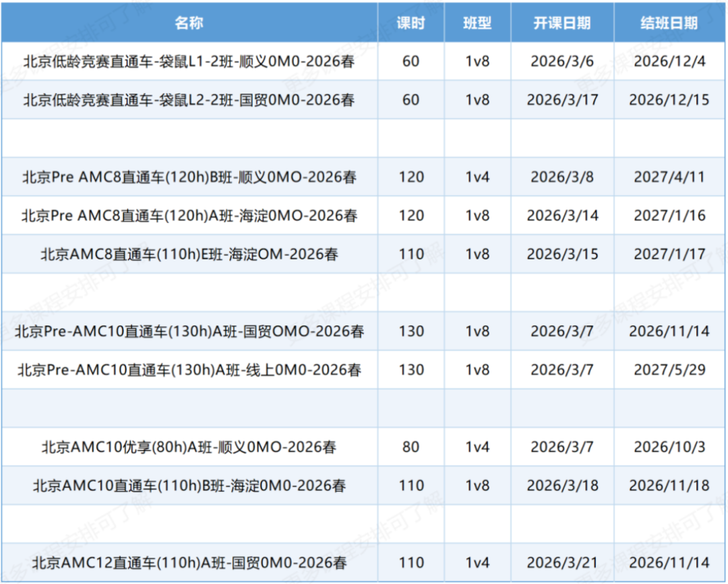728x584 pixels.
Task: Select the 北京低龄竞赛直通车-袋鼠L1-2班 course name
Action: (x=189, y=62)
